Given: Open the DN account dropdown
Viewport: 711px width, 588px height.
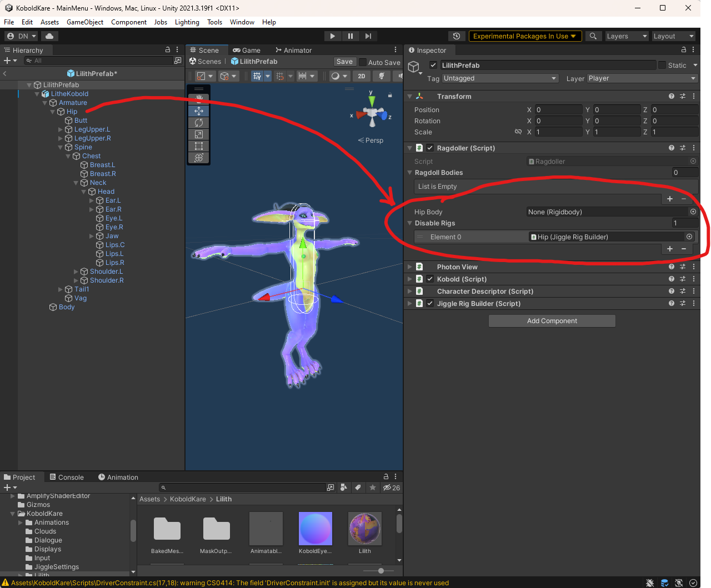Looking at the screenshot, I should point(22,36).
